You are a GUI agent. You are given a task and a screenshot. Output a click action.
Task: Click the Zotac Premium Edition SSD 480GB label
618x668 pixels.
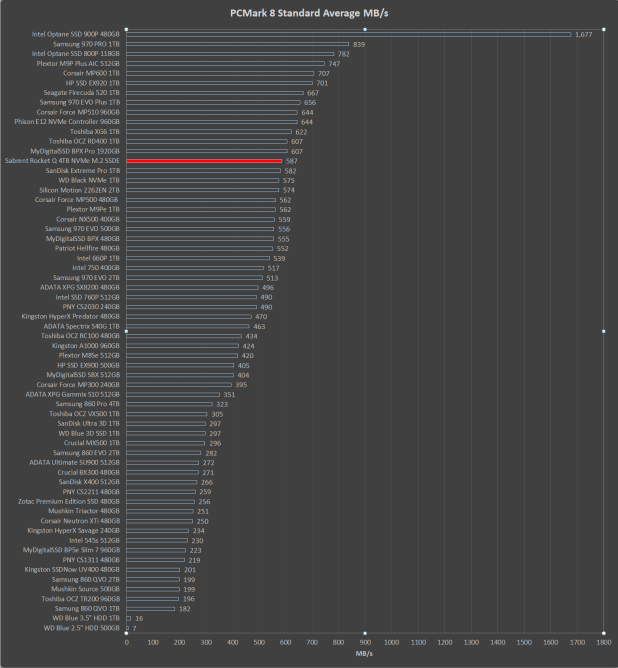tap(69, 501)
